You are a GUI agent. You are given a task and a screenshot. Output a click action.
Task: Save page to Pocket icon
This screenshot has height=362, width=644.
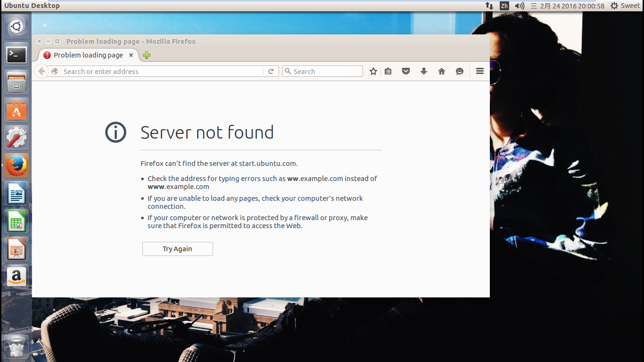pyautogui.click(x=406, y=71)
